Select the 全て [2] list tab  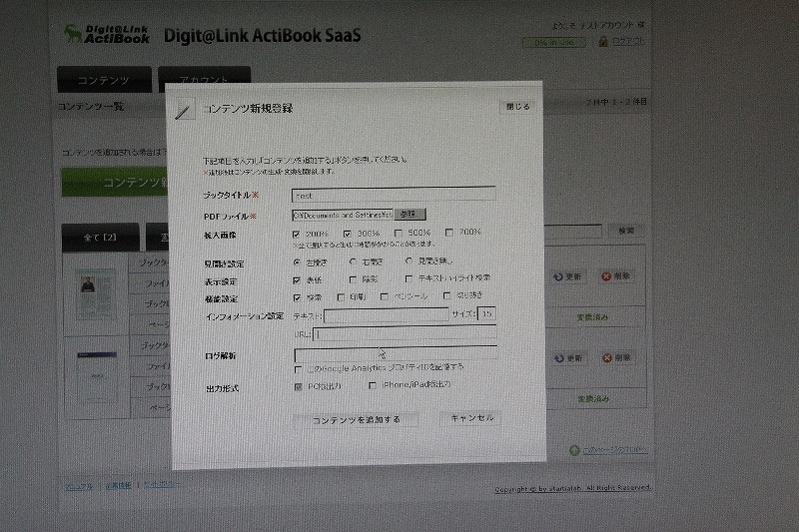click(101, 238)
